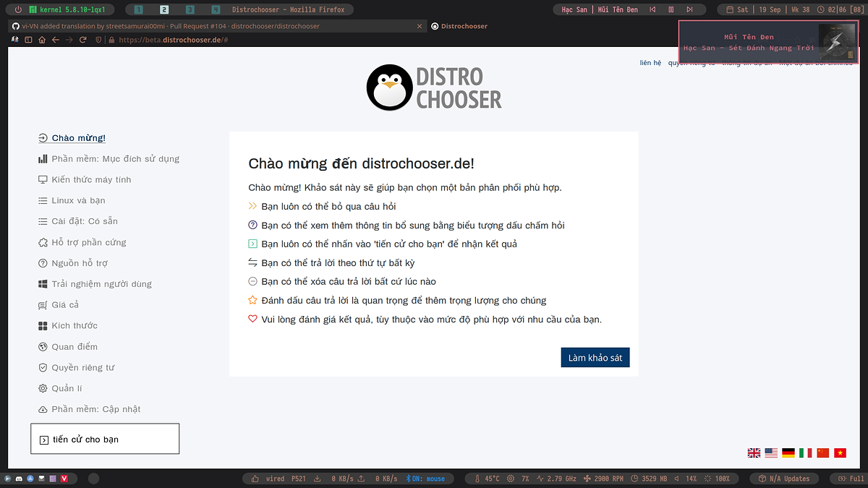868x488 pixels.
Task: Switch language with the UK flag
Action: point(754,453)
